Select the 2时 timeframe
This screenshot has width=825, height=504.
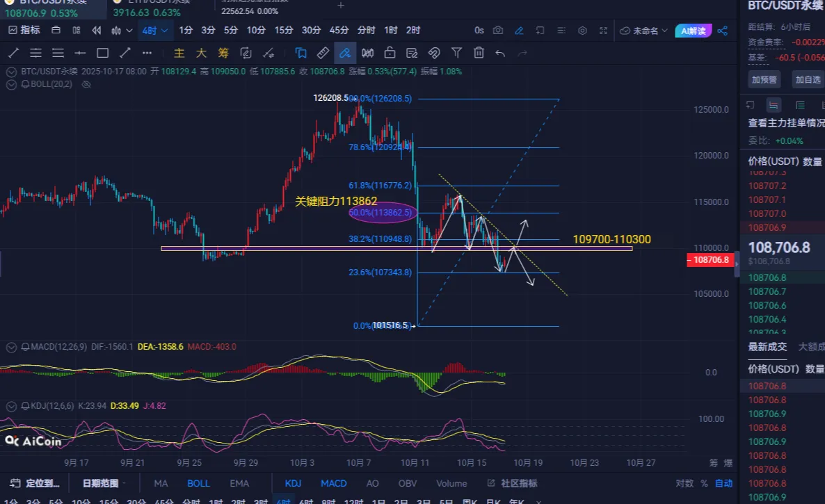click(x=413, y=31)
